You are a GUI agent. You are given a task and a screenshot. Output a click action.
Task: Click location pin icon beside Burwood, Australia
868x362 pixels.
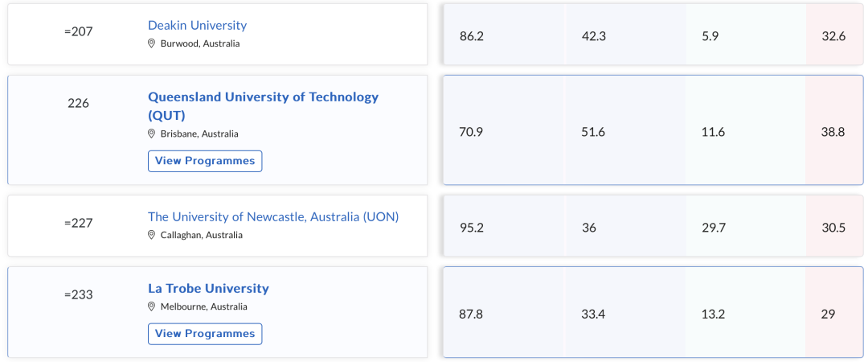point(152,43)
